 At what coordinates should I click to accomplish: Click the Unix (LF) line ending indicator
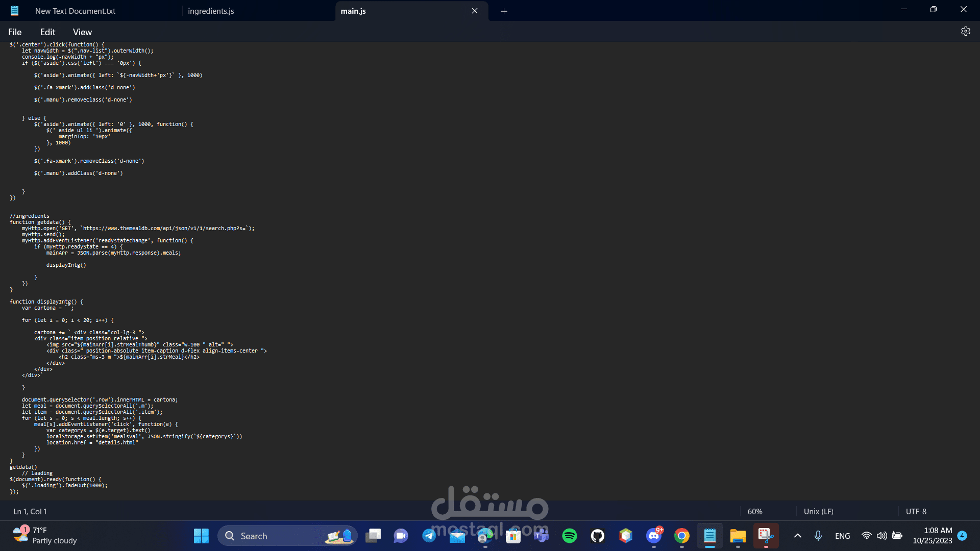click(x=818, y=511)
